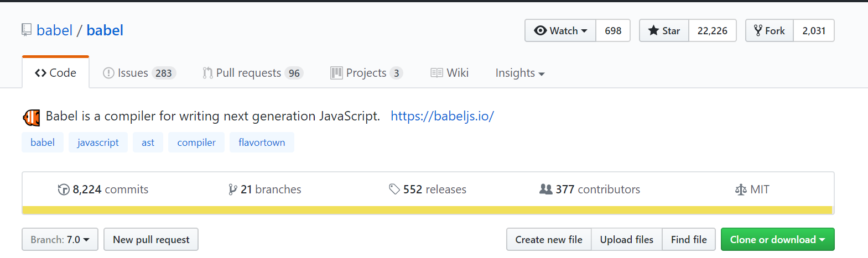Open the Issues tab

tap(139, 73)
